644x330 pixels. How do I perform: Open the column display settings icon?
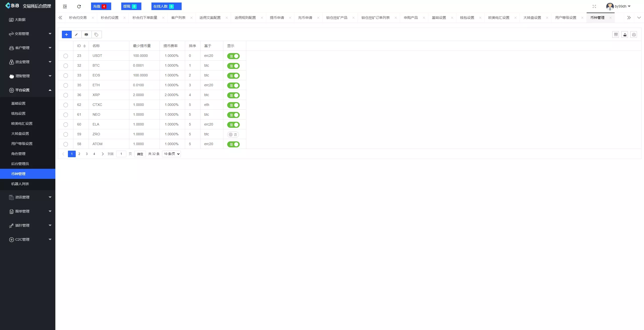click(616, 34)
